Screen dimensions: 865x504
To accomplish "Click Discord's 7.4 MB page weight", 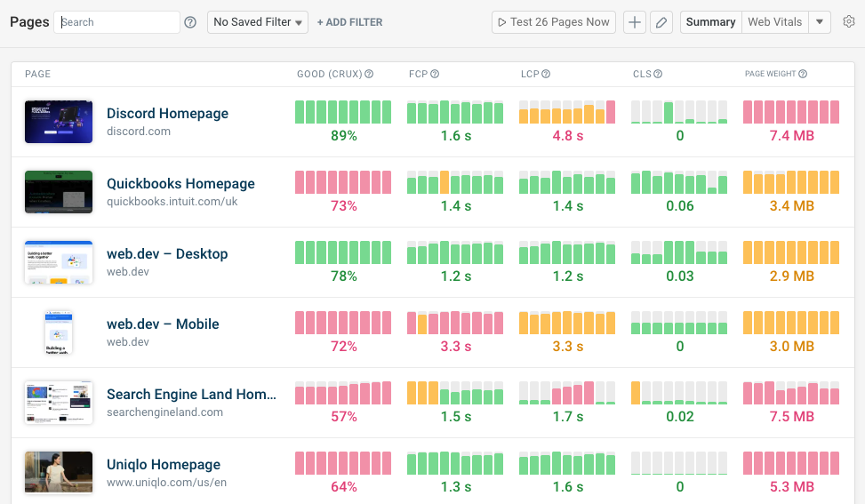I will click(791, 136).
